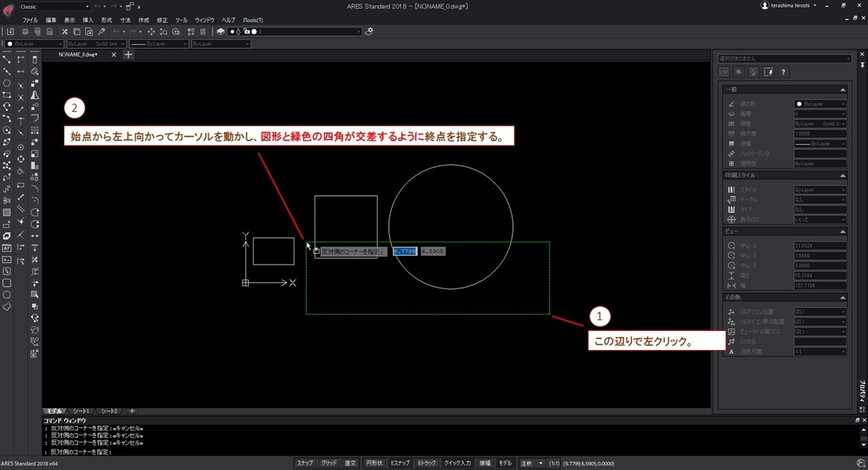Image resolution: width=868 pixels, height=470 pixels.
Task: Toggle 円形状 polar mode in status bar
Action: (x=375, y=463)
